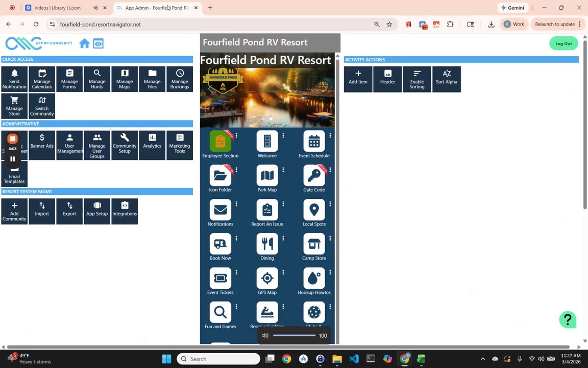Select the Integrations tile
The height and width of the screenshot is (368, 588).
point(125,212)
